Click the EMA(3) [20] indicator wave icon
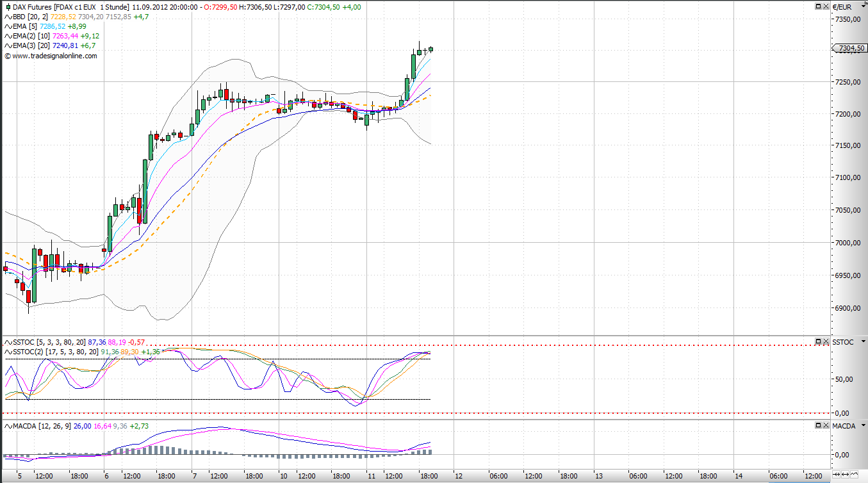868x483 pixels. 8,46
